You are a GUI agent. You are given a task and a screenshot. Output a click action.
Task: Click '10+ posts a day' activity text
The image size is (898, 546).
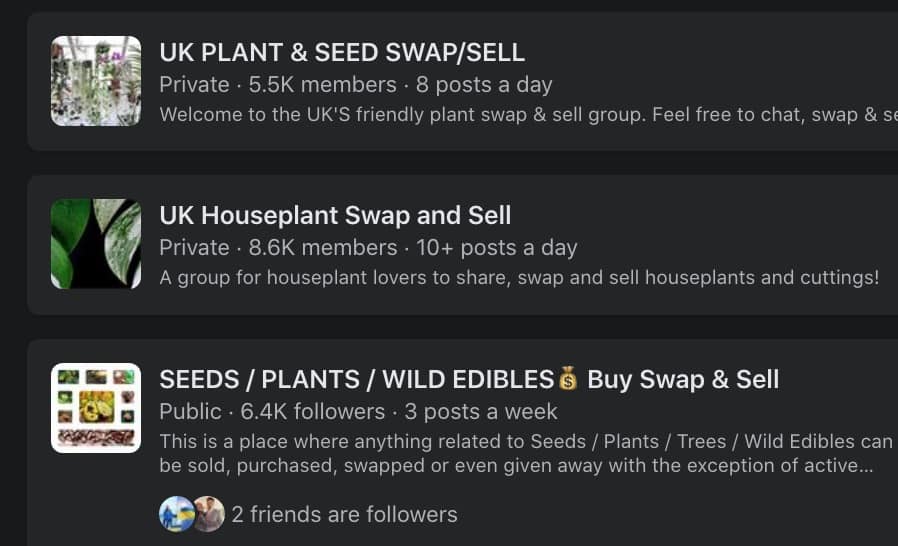coord(497,248)
